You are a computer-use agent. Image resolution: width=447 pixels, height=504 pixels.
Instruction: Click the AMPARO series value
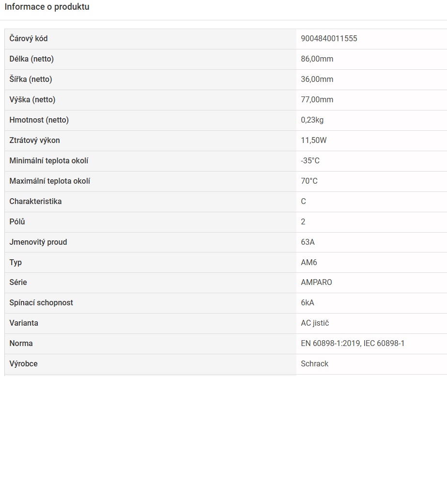[x=316, y=283]
